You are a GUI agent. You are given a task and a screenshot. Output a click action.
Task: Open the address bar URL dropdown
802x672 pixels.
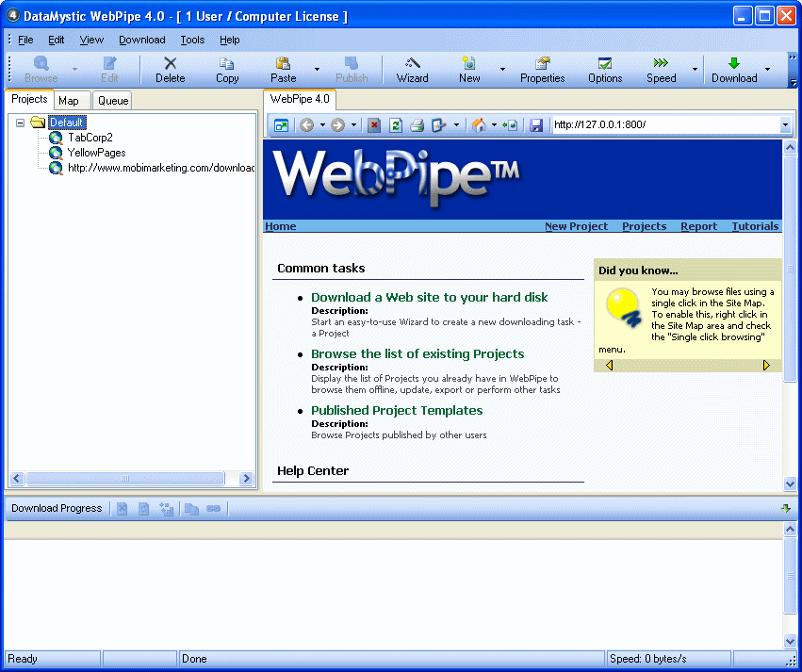click(785, 124)
